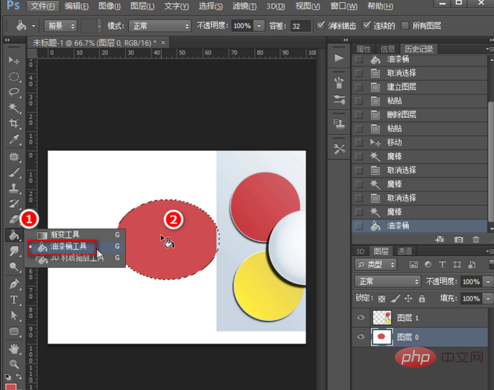Open the 前景 fill source dropdown

pos(61,26)
